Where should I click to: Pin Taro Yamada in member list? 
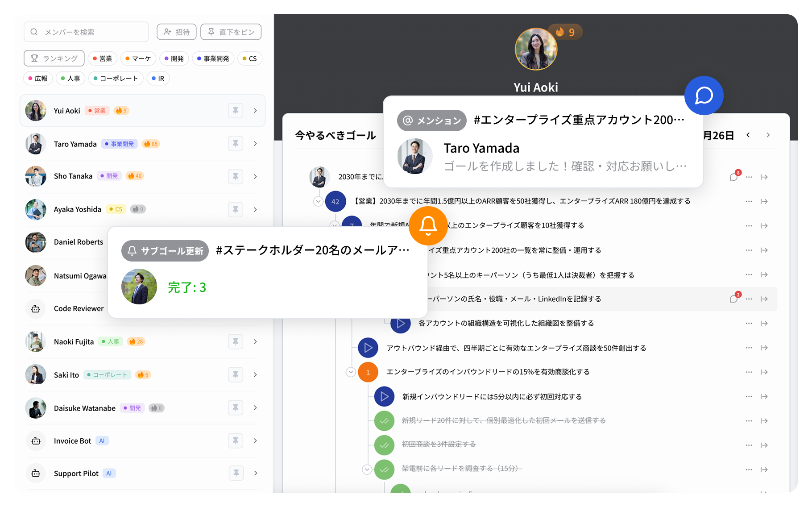click(x=235, y=143)
